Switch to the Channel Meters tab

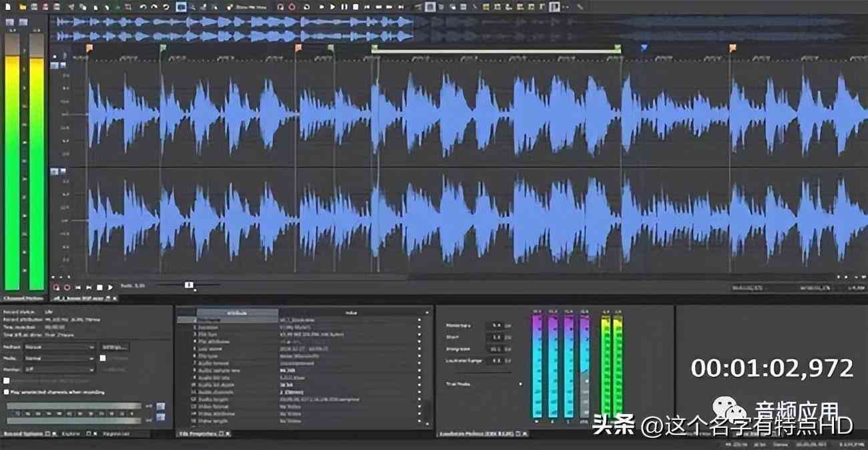click(x=24, y=298)
